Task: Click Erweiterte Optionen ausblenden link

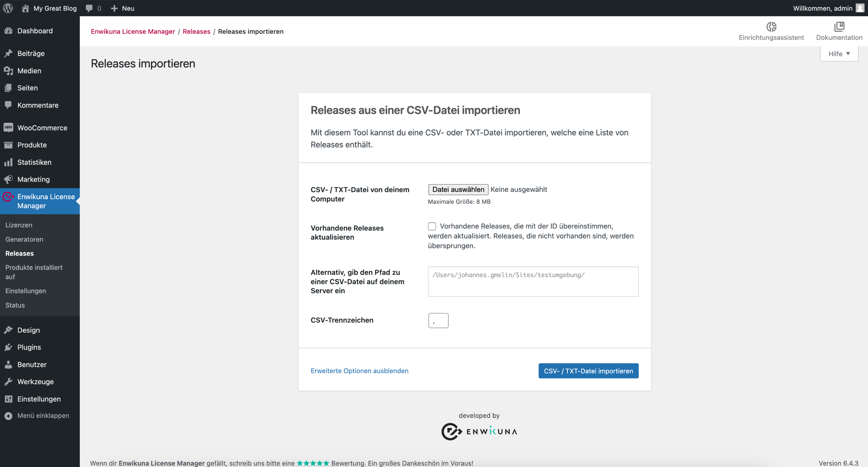Action: pyautogui.click(x=359, y=370)
